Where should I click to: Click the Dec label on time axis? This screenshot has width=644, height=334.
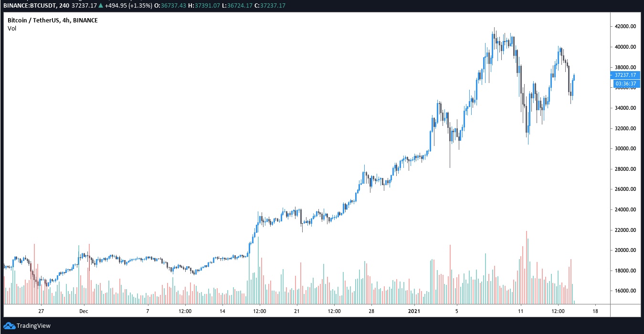[x=84, y=311]
